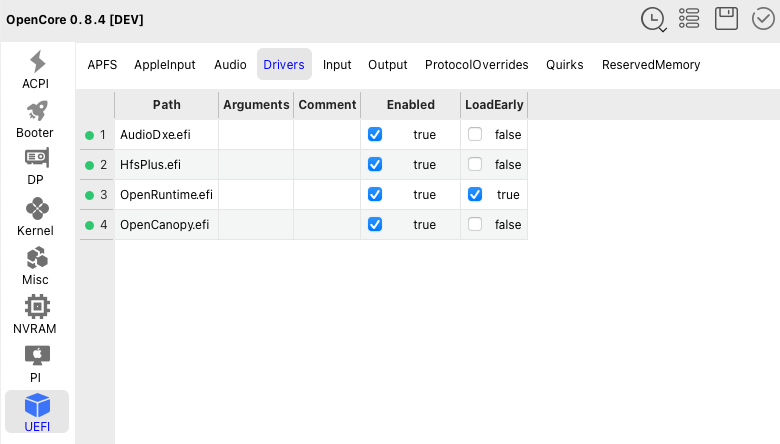780x444 pixels.
Task: Click the Comment column header
Action: click(x=327, y=105)
